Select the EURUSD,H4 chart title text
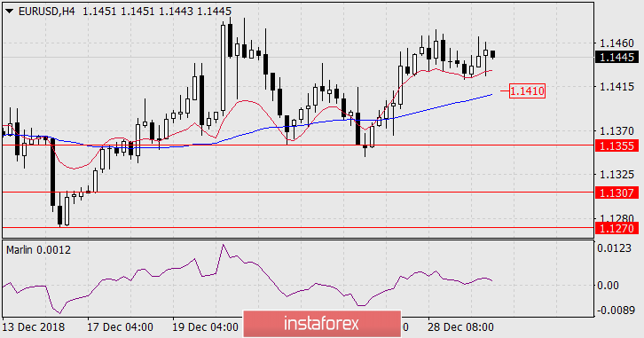The width and height of the screenshot is (644, 338). (x=47, y=12)
